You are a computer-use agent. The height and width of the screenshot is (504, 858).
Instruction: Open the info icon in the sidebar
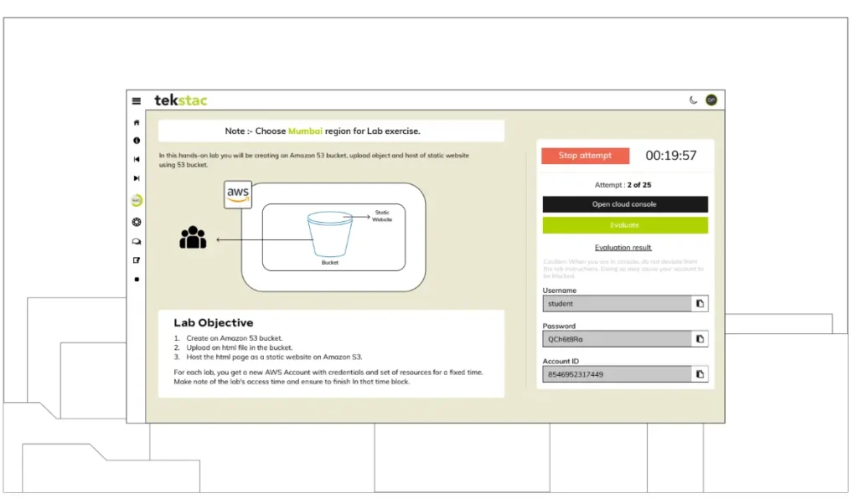[137, 141]
